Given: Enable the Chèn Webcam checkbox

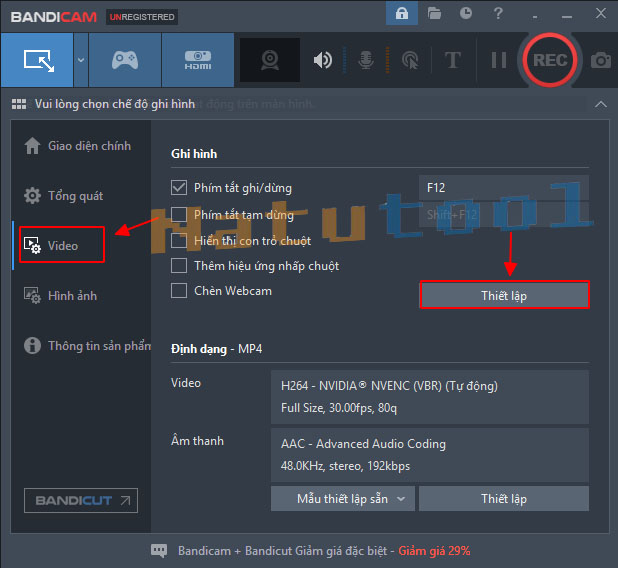Looking at the screenshot, I should [x=179, y=291].
